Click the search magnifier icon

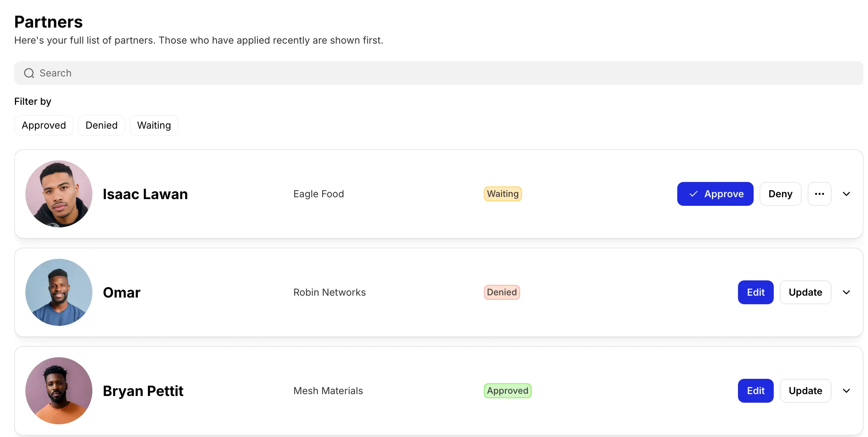tap(29, 73)
